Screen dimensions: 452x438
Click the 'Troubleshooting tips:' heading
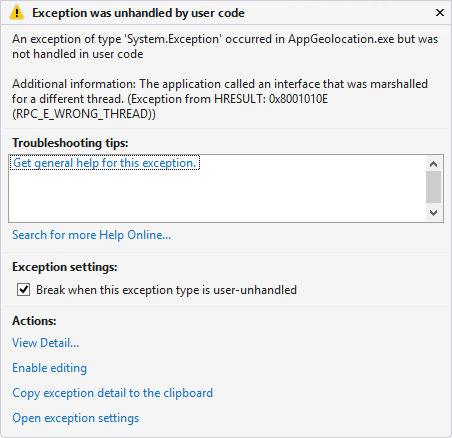point(70,143)
